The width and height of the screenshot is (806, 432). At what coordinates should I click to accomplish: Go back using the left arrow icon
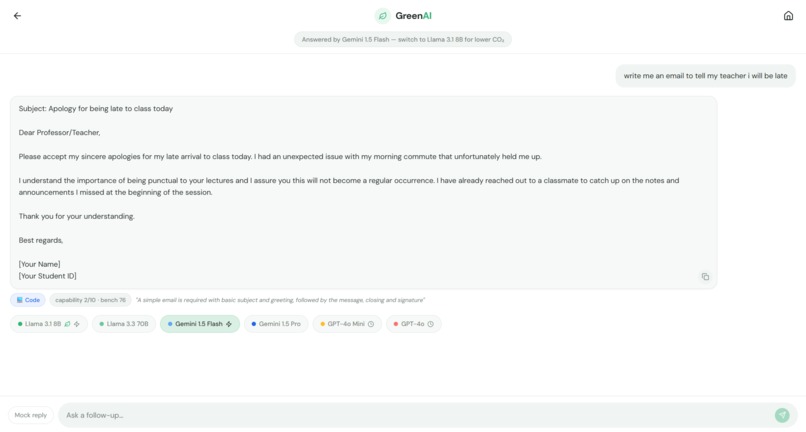(x=17, y=16)
